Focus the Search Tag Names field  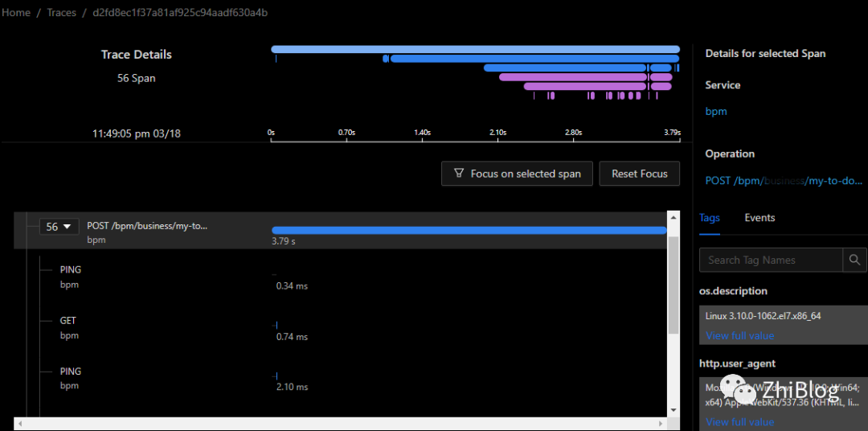pos(771,260)
